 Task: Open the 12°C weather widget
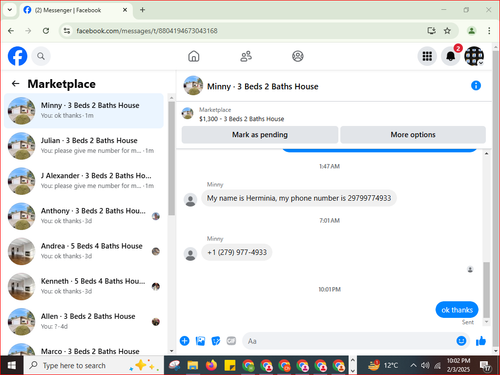coord(383,366)
